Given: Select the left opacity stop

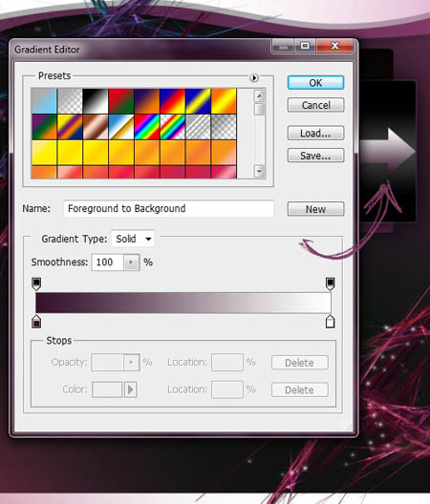Looking at the screenshot, I should [x=36, y=283].
